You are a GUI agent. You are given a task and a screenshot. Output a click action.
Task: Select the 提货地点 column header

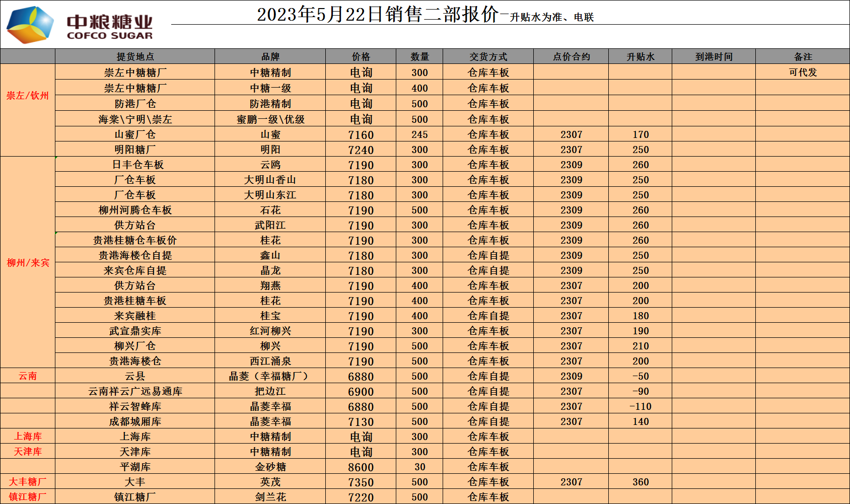135,57
